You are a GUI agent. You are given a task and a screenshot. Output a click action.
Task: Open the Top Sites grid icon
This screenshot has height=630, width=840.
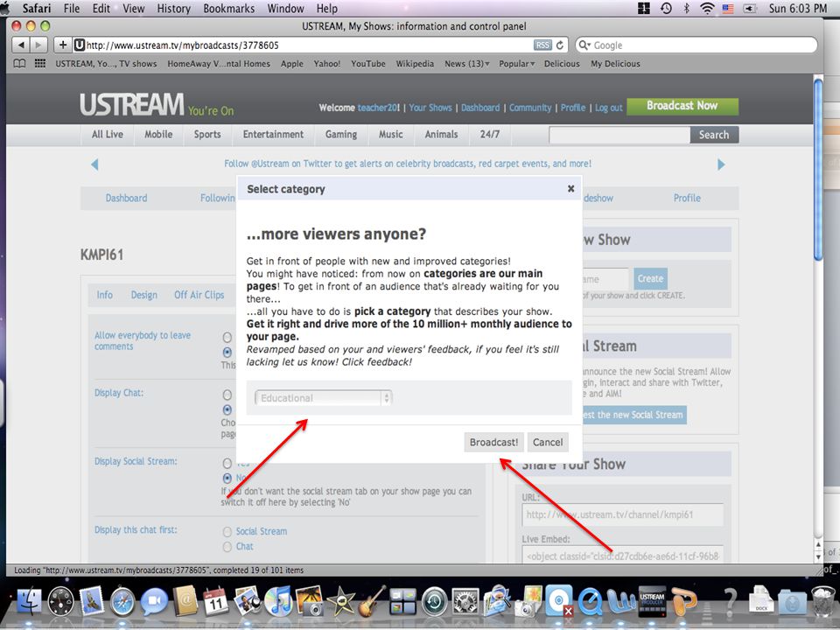[39, 64]
